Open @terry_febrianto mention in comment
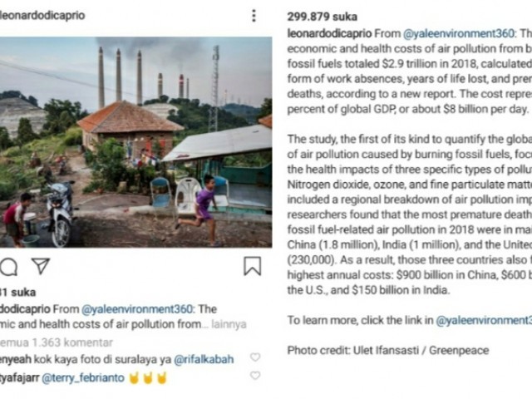The image size is (532, 399). tap(82, 377)
